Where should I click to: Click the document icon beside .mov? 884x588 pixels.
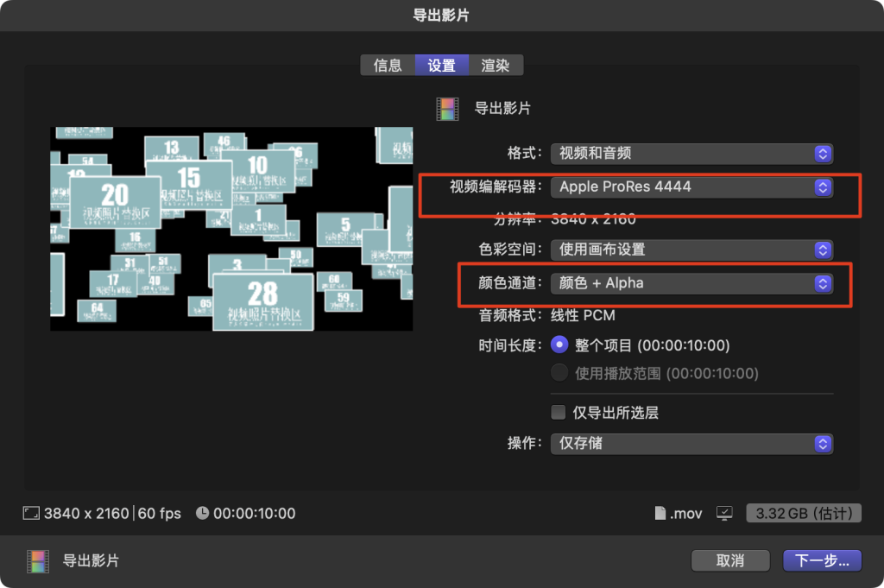pos(660,514)
